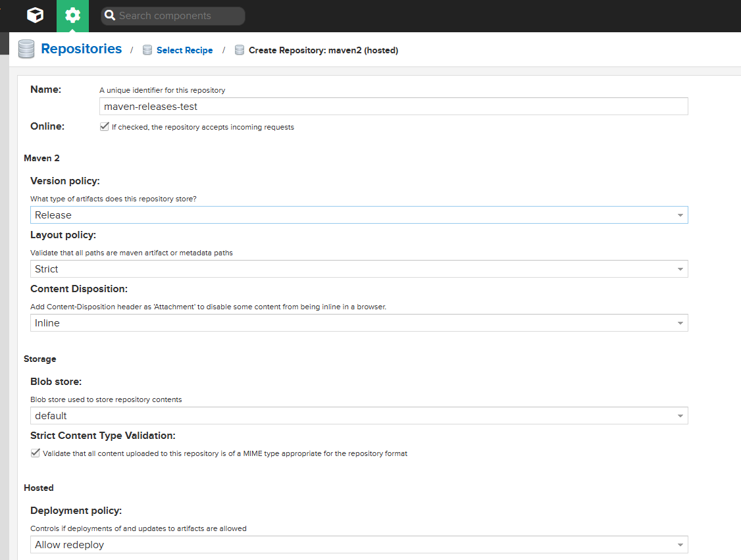
Task: Click the Repositories database icon
Action: pyautogui.click(x=26, y=49)
